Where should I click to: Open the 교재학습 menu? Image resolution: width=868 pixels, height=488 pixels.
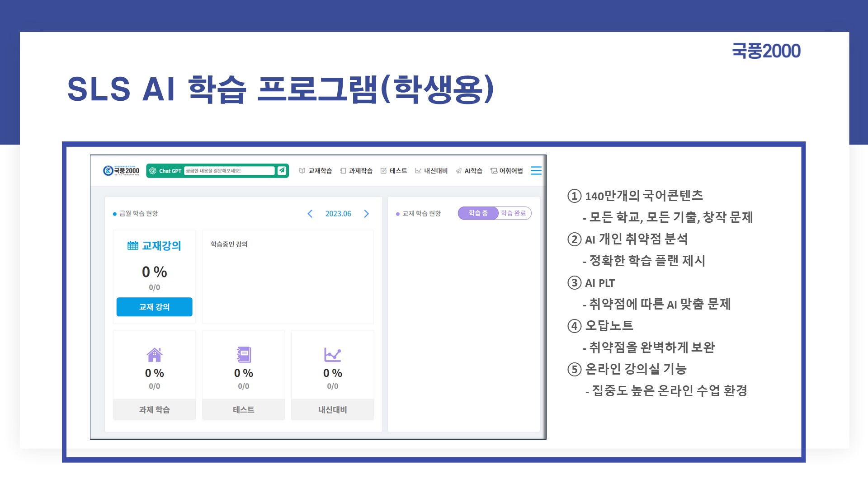[316, 171]
